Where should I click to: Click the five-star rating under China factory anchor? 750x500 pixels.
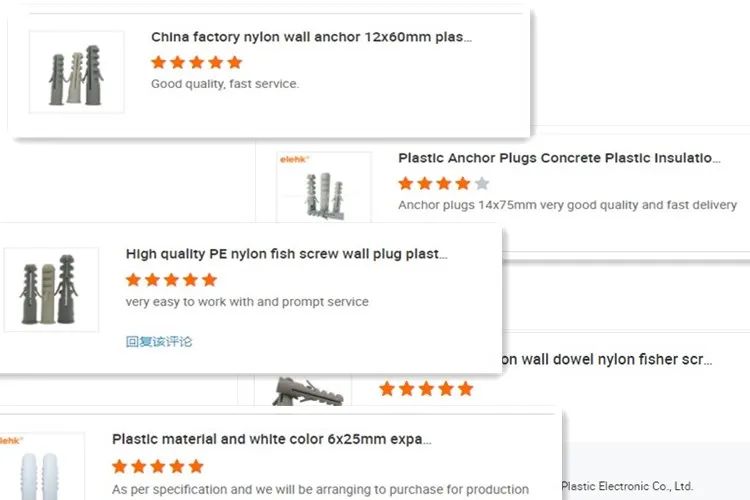196,62
